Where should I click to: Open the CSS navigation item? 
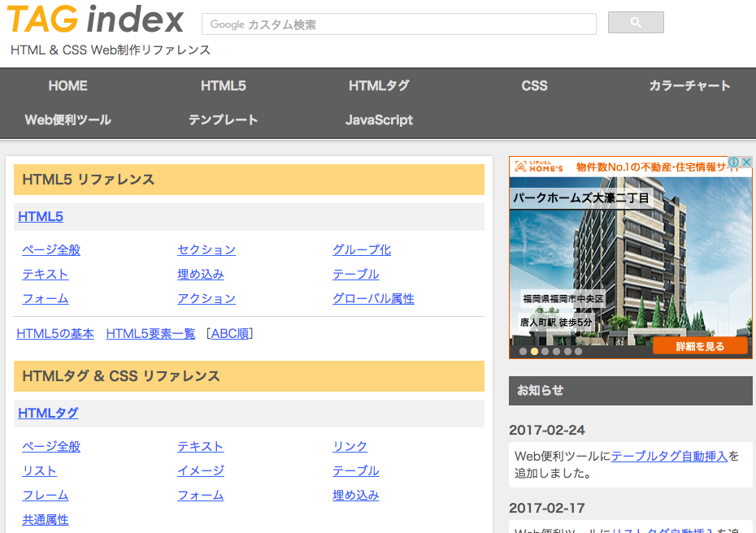click(x=534, y=86)
